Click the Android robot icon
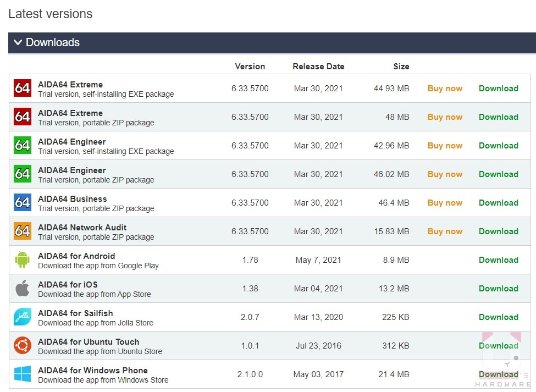The image size is (536, 392). [x=23, y=260]
